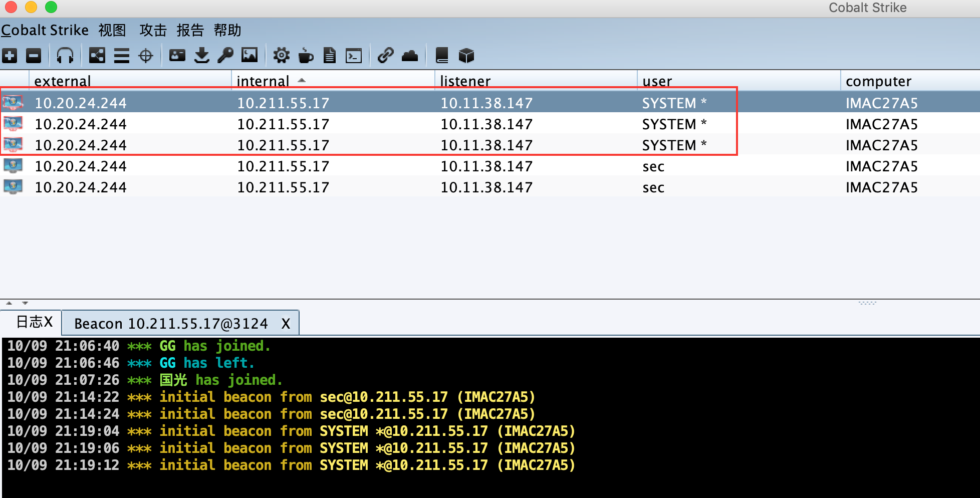
Task: Click the beacon icon of the third SYSTEM row
Action: [13, 145]
